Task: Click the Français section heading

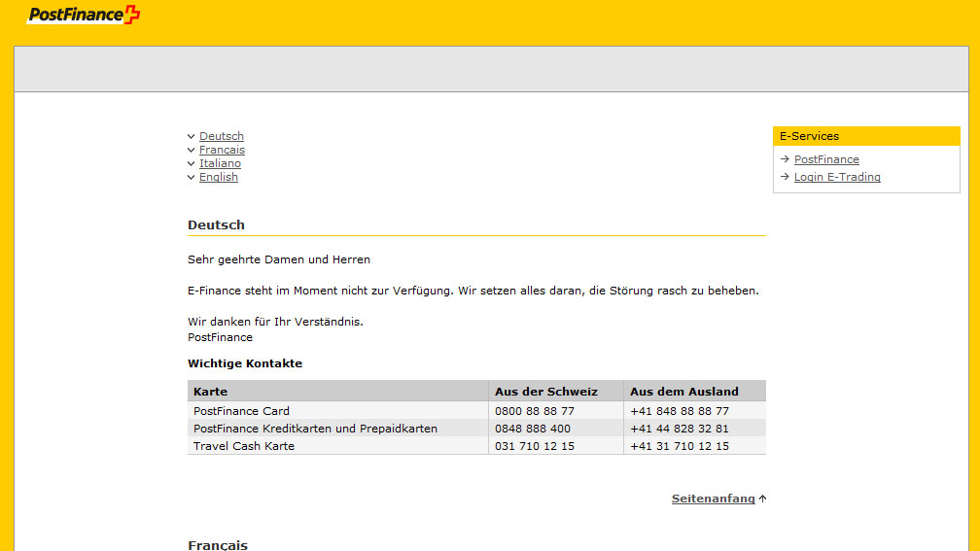Action: click(218, 545)
